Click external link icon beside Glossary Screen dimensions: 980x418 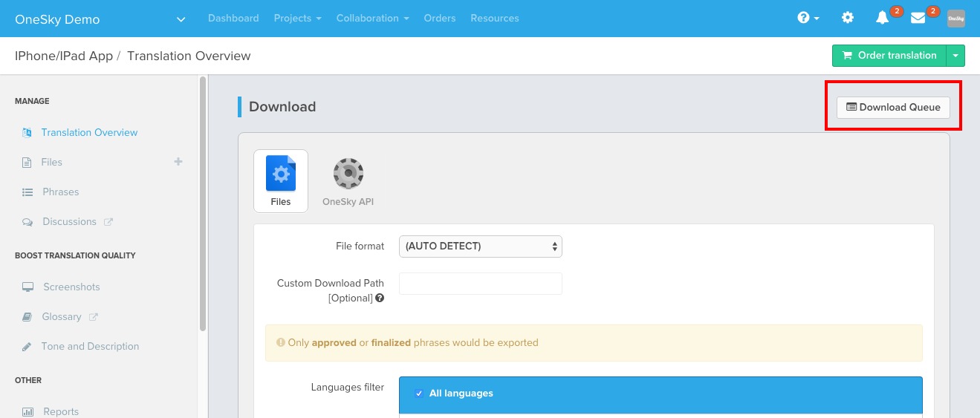click(94, 316)
